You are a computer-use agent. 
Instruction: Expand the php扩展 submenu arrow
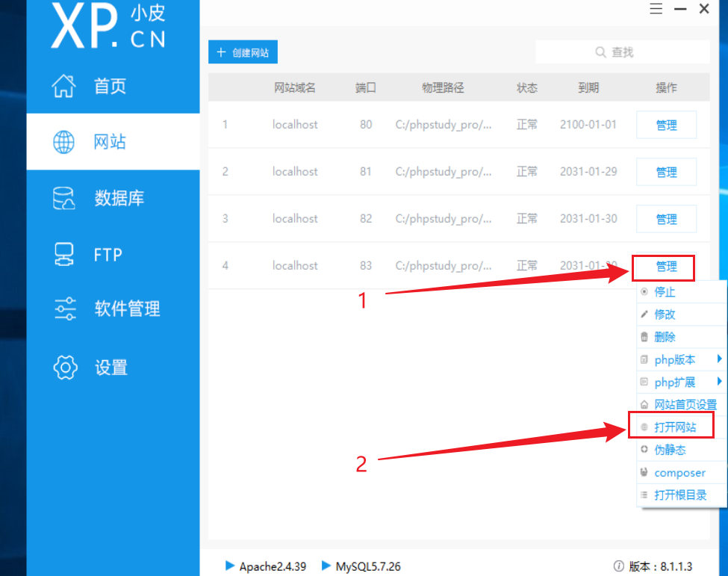pos(719,381)
